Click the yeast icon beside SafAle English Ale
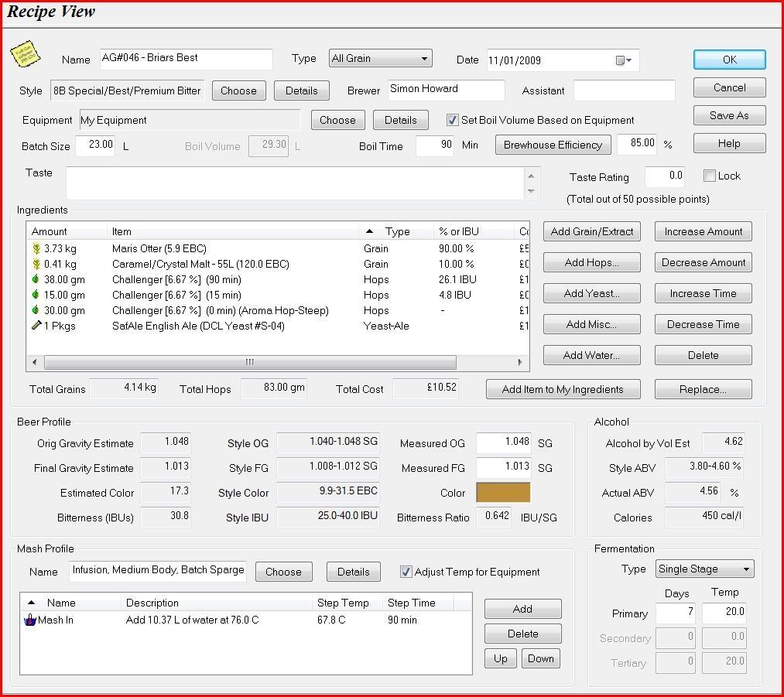Screen dimensions: 784x697 [36, 325]
